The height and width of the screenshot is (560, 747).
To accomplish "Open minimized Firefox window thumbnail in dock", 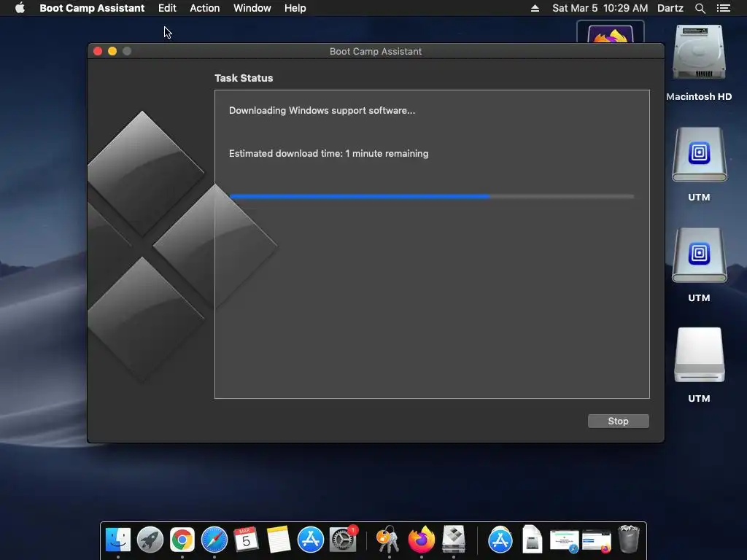I will pos(597,542).
